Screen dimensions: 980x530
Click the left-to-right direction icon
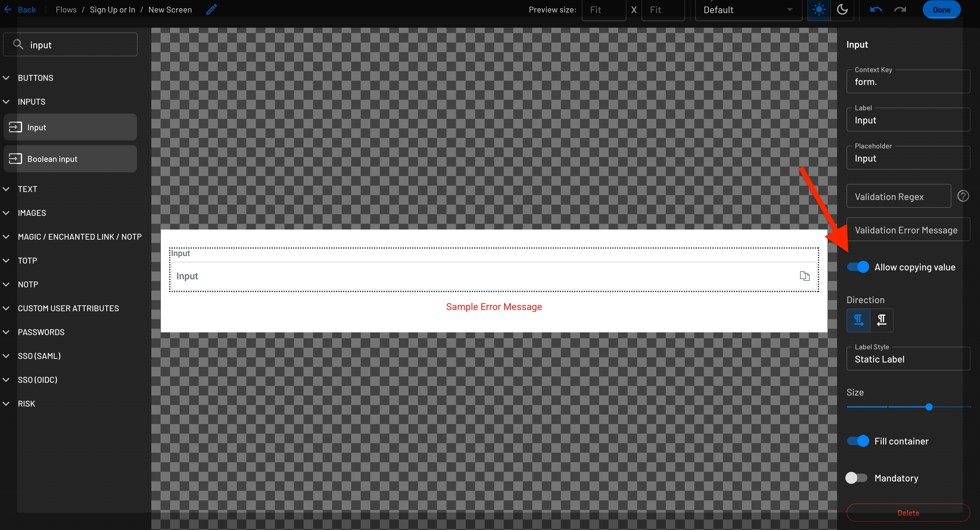tap(859, 320)
